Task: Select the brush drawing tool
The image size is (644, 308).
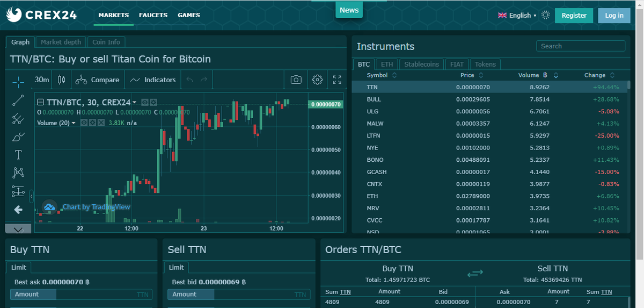Action: 18,137
